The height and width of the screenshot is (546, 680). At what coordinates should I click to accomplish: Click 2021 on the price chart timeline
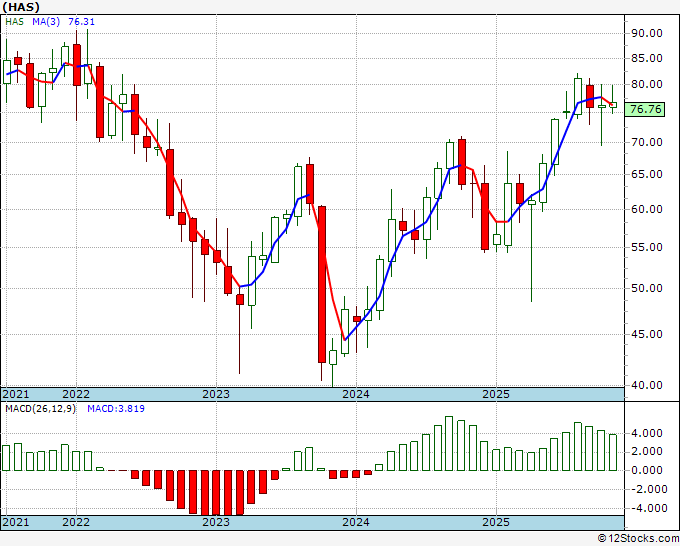click(x=16, y=394)
